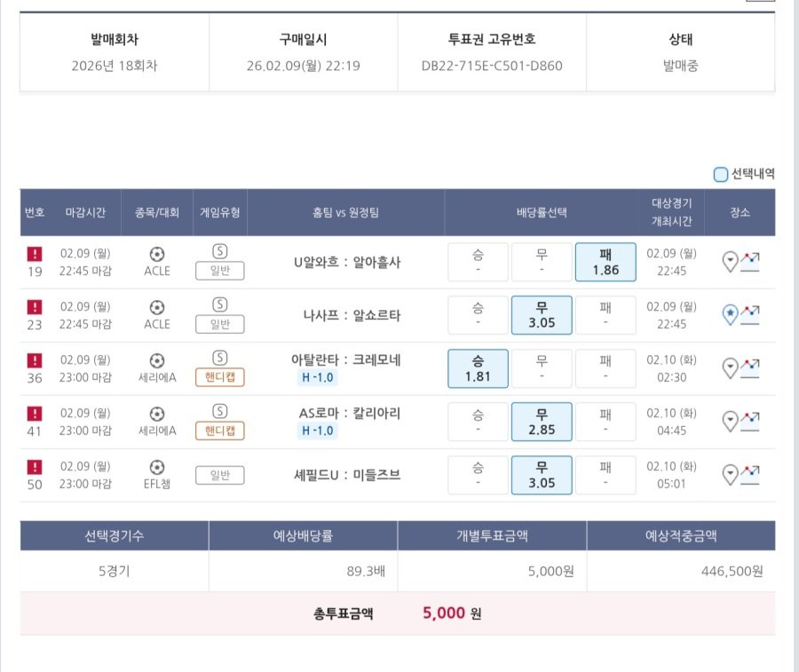Screen dimensions: 799x672
Task: Click the 일반 label for match 50
Action: pyautogui.click(x=219, y=475)
